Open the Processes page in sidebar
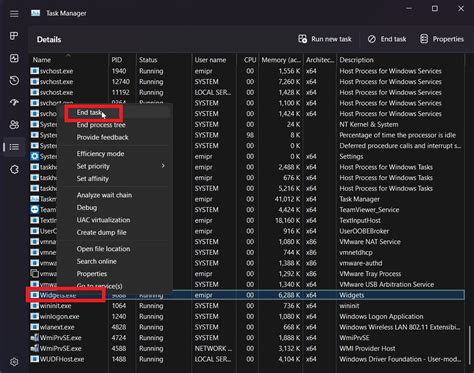Image resolution: width=474 pixels, height=373 pixels. pyautogui.click(x=14, y=36)
